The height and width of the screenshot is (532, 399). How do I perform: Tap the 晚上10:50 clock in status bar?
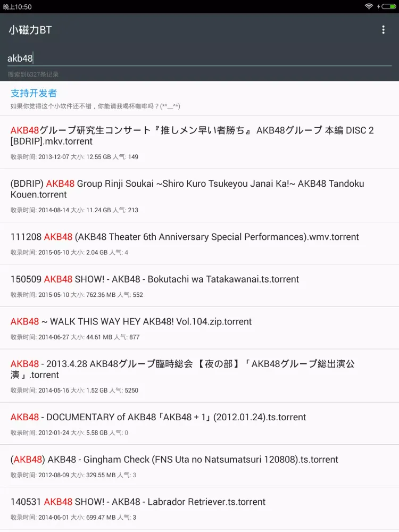pyautogui.click(x=17, y=7)
